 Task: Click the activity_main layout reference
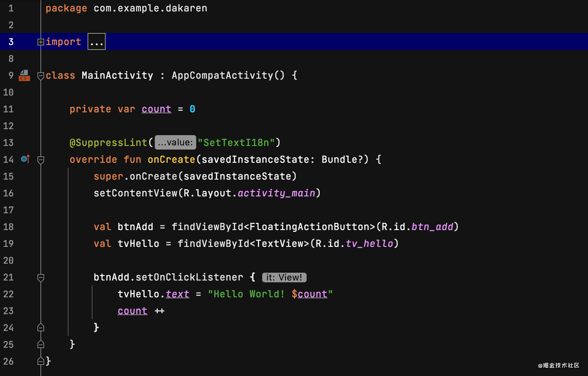tap(276, 193)
